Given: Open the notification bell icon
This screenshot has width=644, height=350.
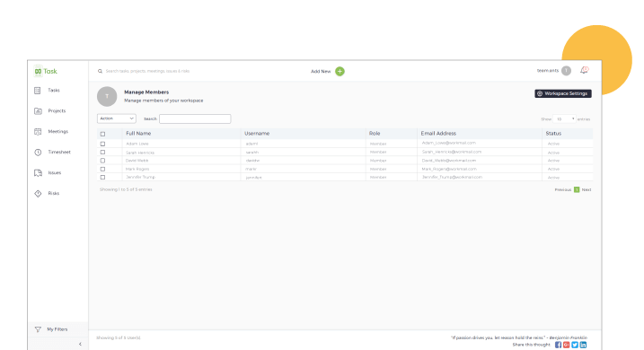Looking at the screenshot, I should pos(584,71).
